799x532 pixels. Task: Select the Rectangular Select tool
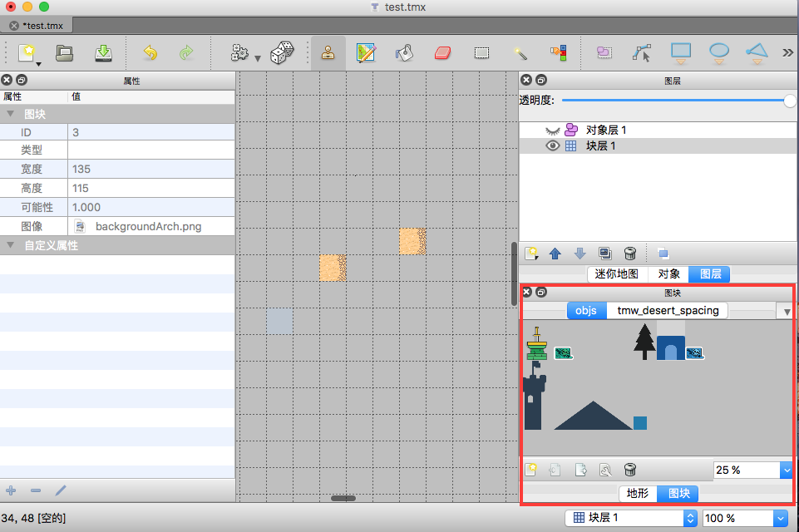[481, 52]
